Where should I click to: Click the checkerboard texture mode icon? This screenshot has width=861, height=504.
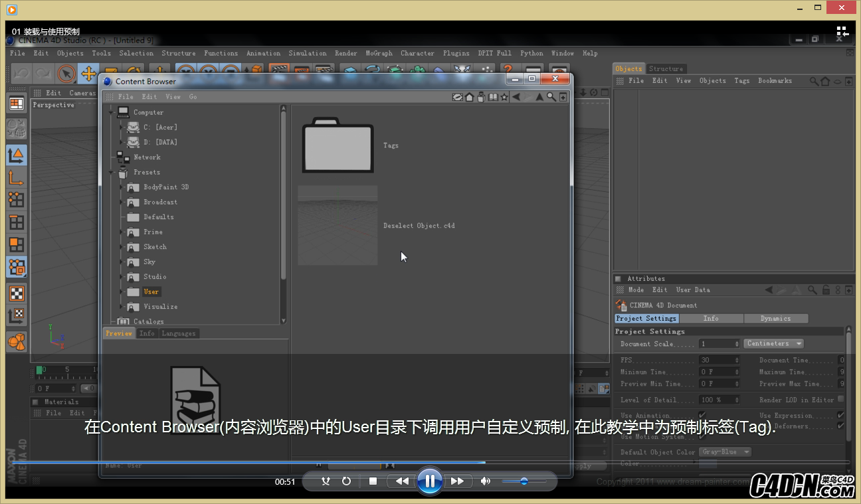coord(17,294)
